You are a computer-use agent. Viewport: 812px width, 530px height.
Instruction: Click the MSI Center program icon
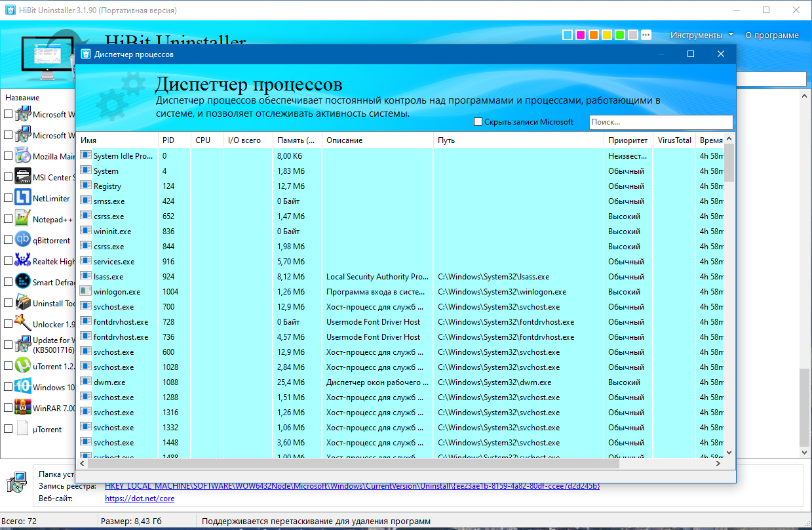[x=23, y=176]
